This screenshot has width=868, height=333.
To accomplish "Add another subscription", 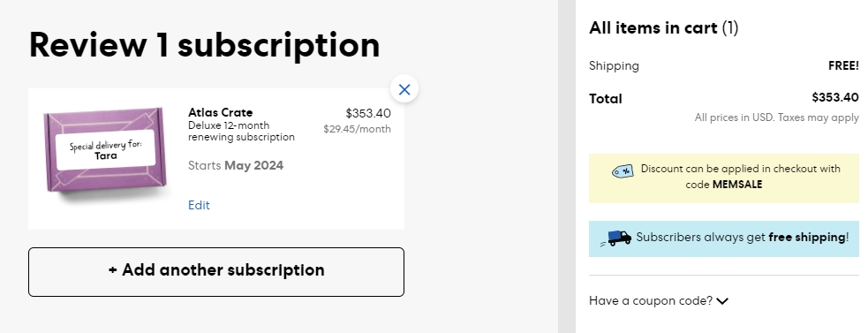I will point(216,272).
